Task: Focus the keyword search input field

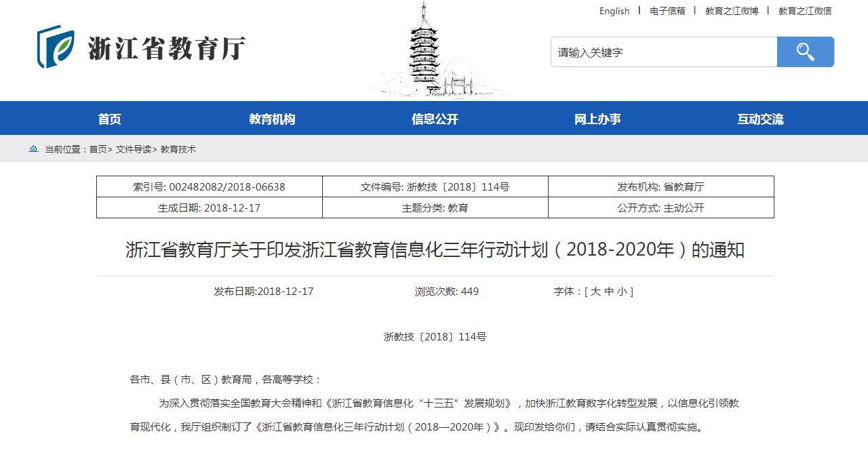Action: tap(664, 52)
